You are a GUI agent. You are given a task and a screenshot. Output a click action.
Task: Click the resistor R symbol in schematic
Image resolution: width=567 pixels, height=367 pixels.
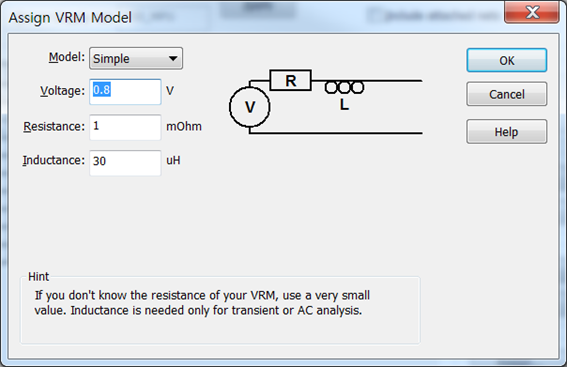(290, 80)
